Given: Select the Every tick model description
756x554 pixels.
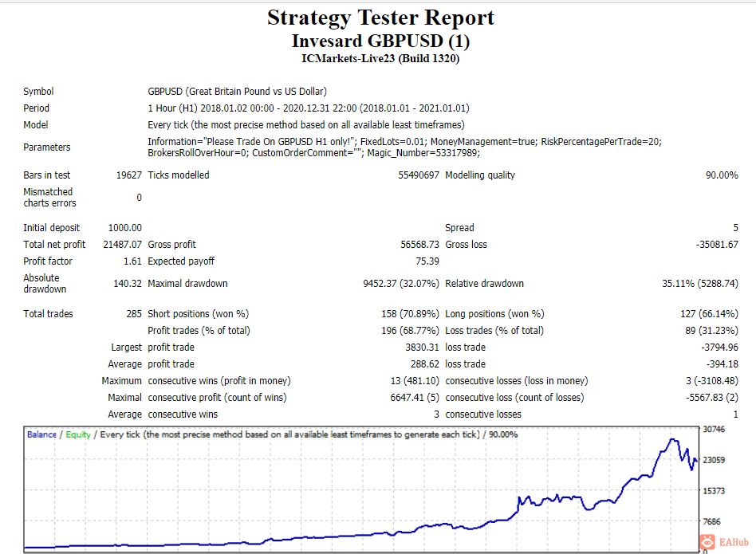Looking at the screenshot, I should [306, 125].
